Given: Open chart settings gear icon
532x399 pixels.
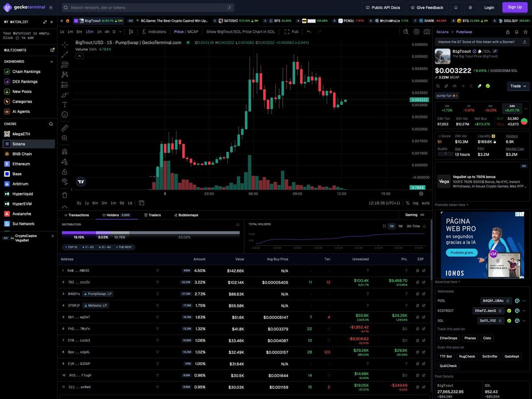Looking at the screenshot, I should pos(416,31).
